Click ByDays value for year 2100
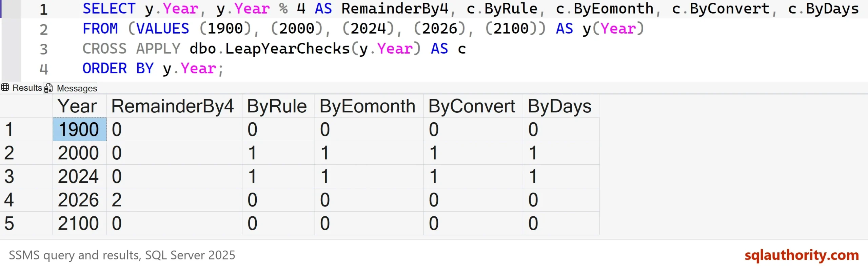Viewport: 868px width, 269px height. (561, 223)
